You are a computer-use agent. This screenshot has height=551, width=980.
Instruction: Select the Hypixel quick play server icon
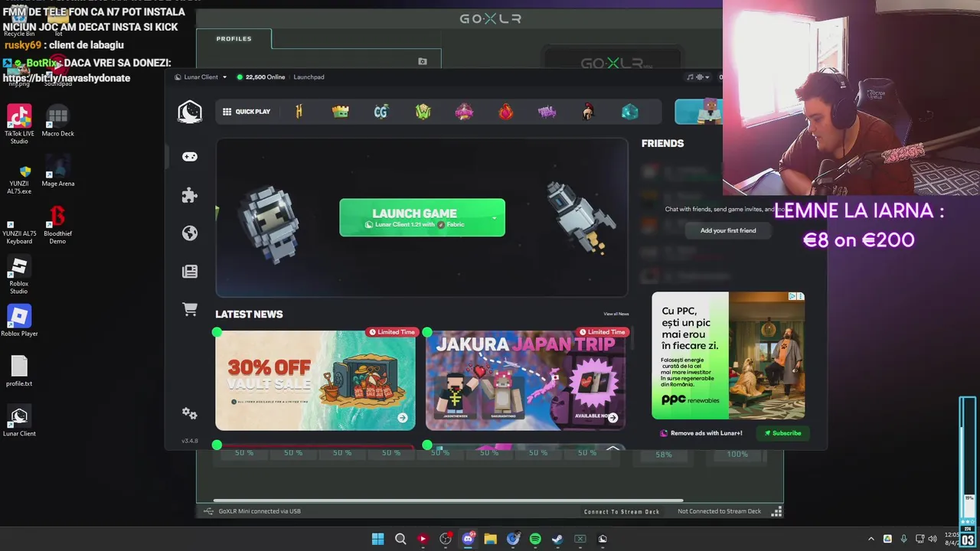(x=299, y=112)
